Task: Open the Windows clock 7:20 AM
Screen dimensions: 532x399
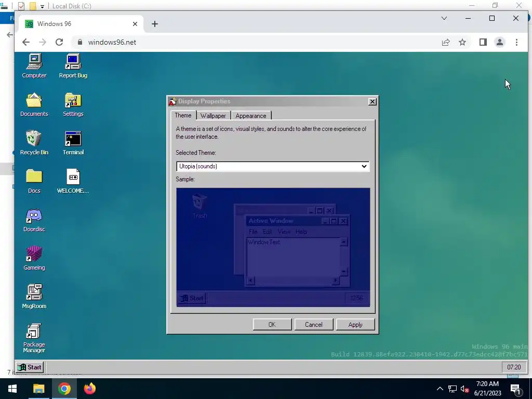Action: [487, 389]
